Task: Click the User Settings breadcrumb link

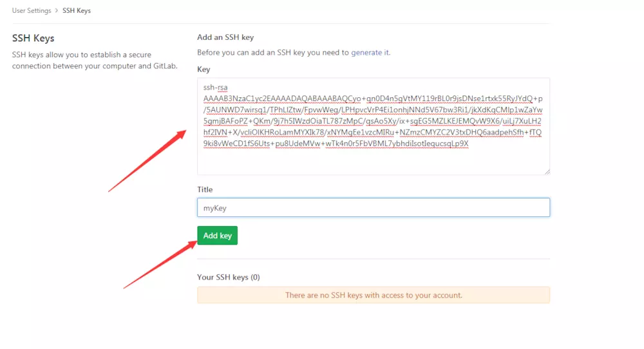Action: (32, 11)
